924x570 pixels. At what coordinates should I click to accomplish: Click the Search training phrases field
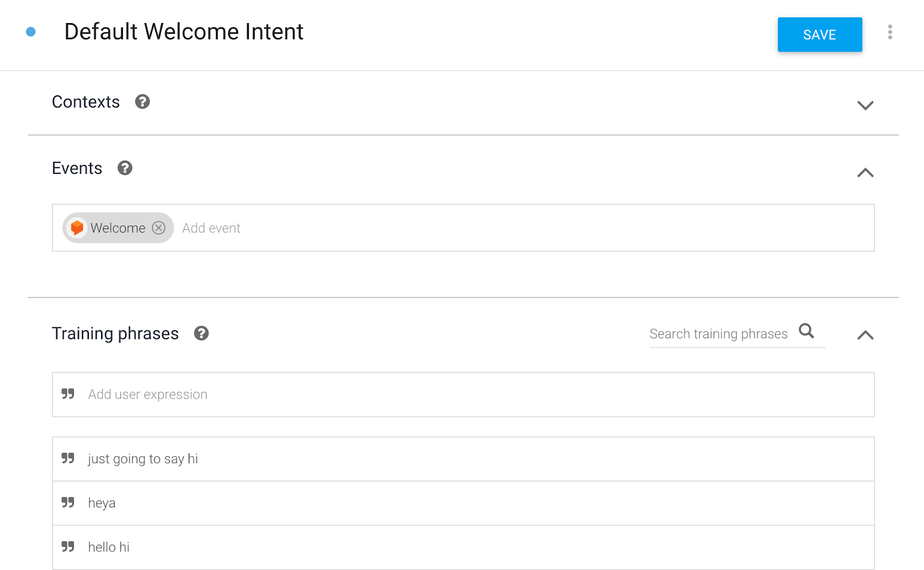(718, 334)
